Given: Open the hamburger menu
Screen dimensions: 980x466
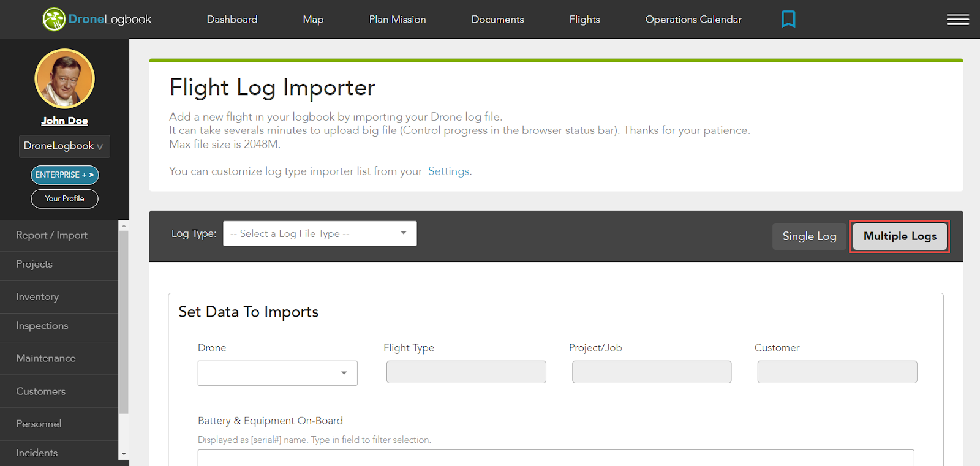Looking at the screenshot, I should (x=957, y=20).
